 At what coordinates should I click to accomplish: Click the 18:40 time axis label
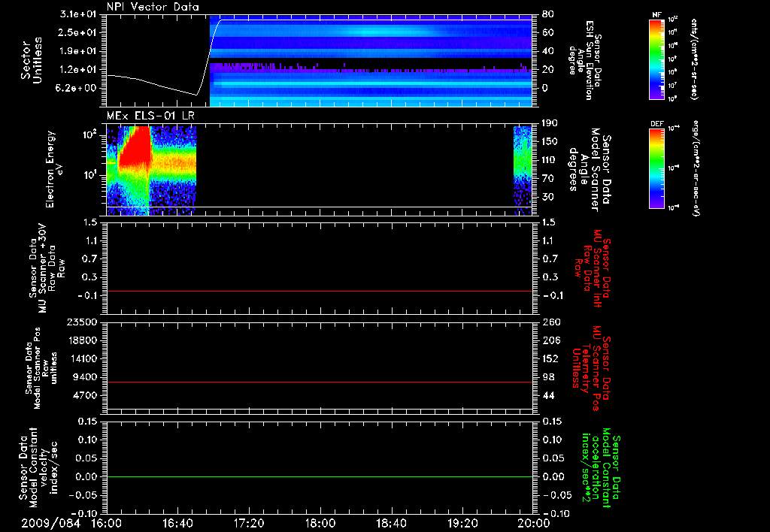click(x=391, y=523)
